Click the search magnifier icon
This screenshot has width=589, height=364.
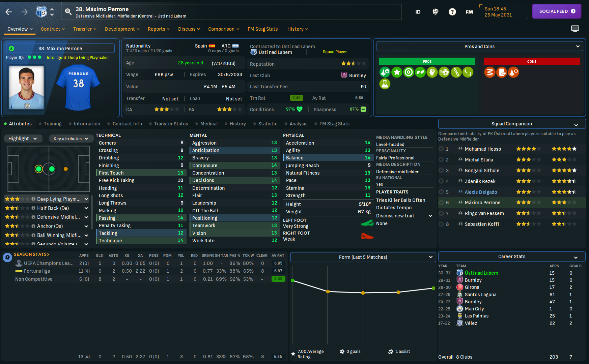(68, 12)
